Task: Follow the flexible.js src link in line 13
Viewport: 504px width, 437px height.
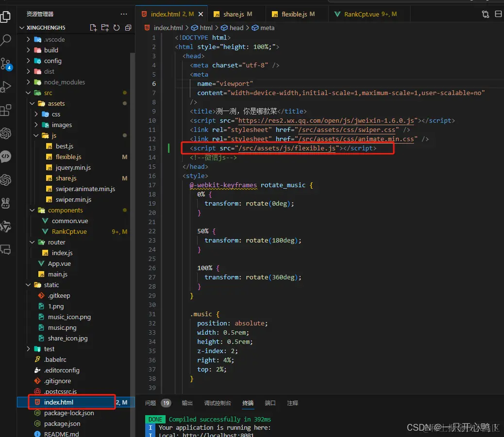Action: tap(287, 148)
